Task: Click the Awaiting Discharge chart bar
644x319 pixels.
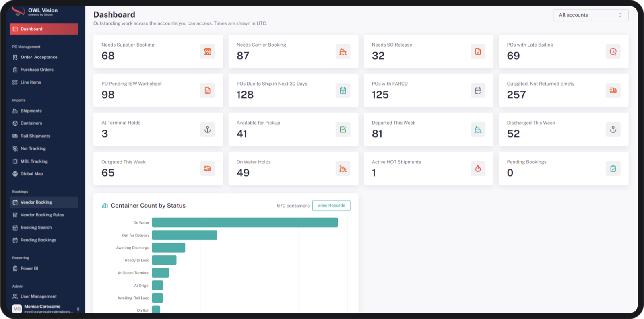Action: 169,248
